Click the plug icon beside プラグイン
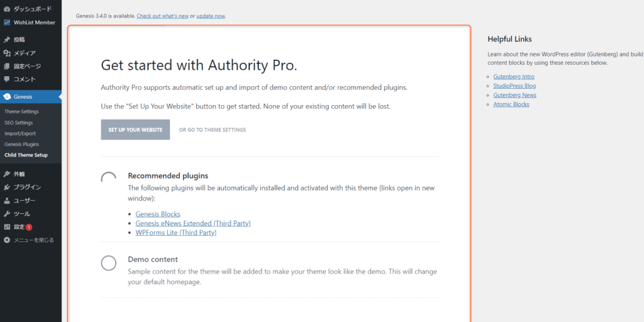The width and height of the screenshot is (644, 322). click(x=6, y=187)
